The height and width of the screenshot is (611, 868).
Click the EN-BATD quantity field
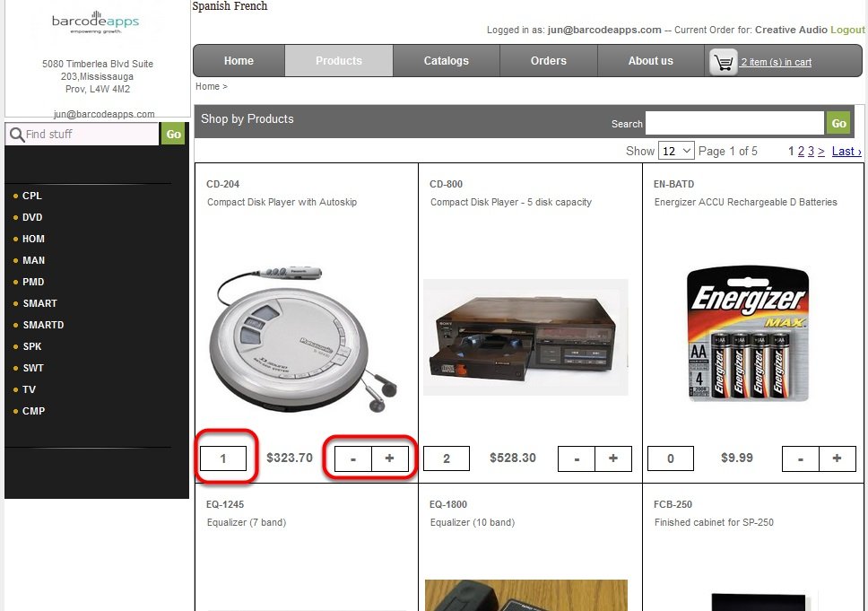click(x=671, y=458)
